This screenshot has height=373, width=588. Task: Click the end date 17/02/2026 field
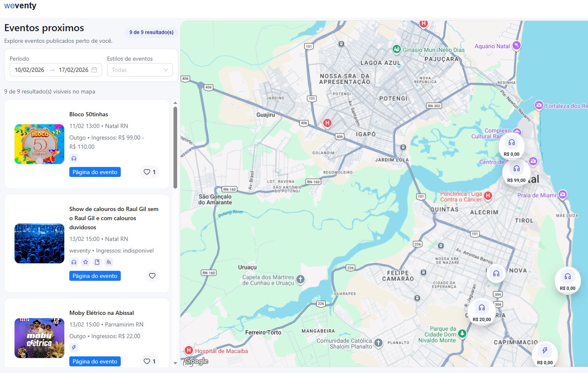[73, 70]
